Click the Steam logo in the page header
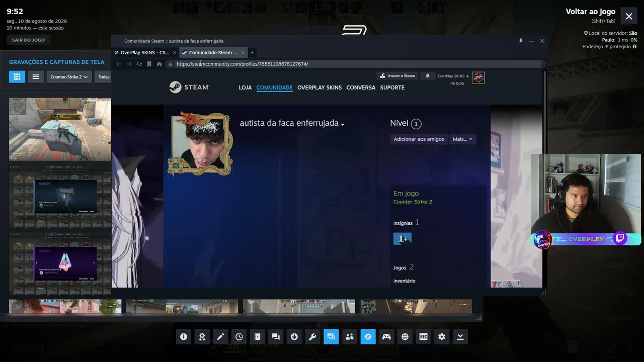The image size is (644, 362). (189, 87)
